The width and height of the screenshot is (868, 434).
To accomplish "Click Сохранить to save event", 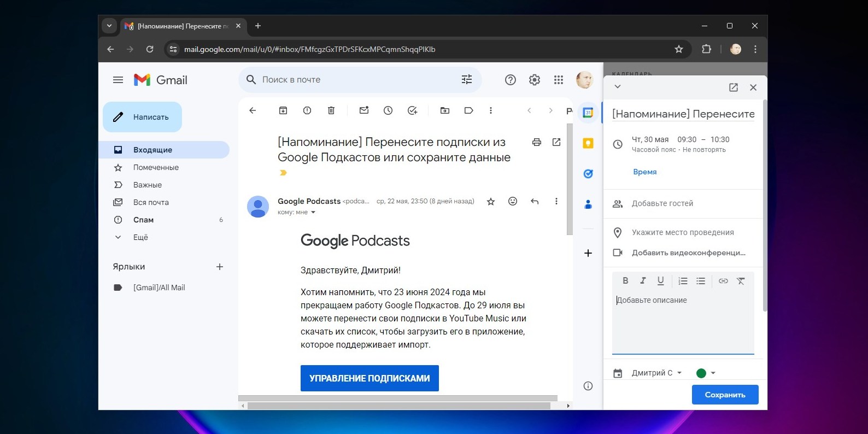I will click(x=725, y=395).
